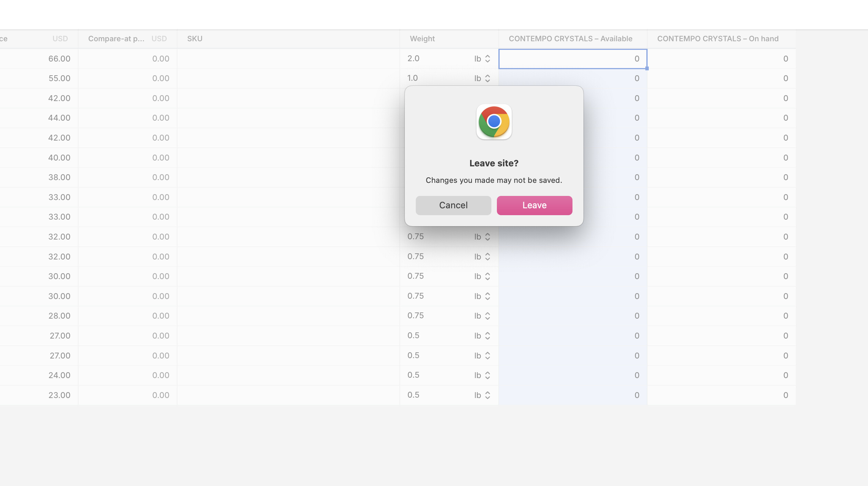Click CONTEMPO CRYSTALS – On hand header

point(717,38)
